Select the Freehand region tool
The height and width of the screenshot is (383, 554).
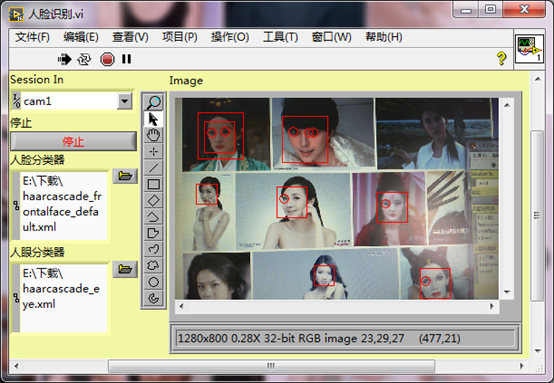click(x=154, y=266)
